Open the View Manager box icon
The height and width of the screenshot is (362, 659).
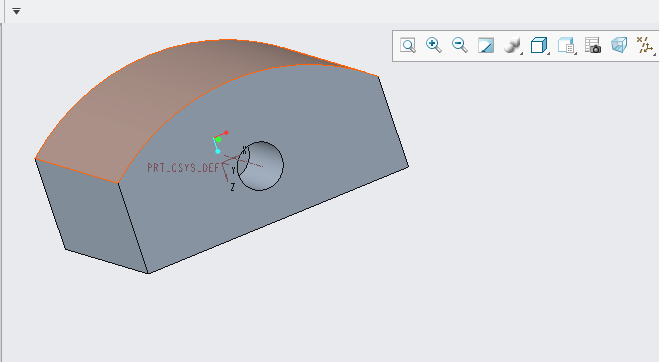click(566, 45)
